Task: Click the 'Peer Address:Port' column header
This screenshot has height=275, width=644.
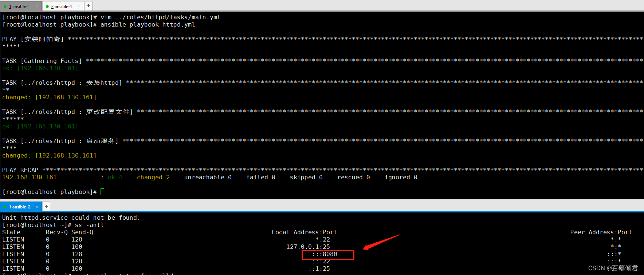Action: (x=601, y=232)
